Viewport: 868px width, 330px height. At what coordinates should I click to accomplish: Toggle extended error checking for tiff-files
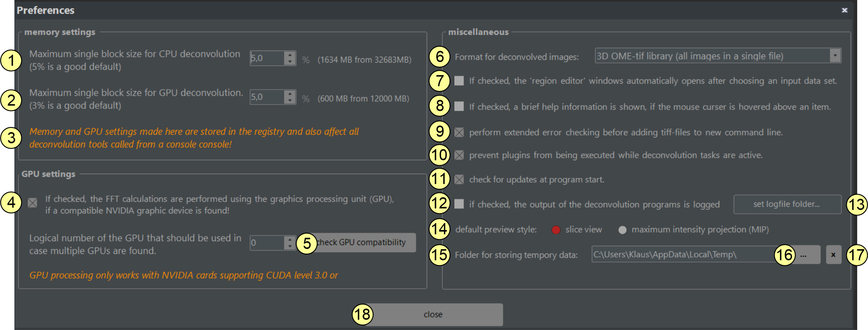(x=459, y=132)
